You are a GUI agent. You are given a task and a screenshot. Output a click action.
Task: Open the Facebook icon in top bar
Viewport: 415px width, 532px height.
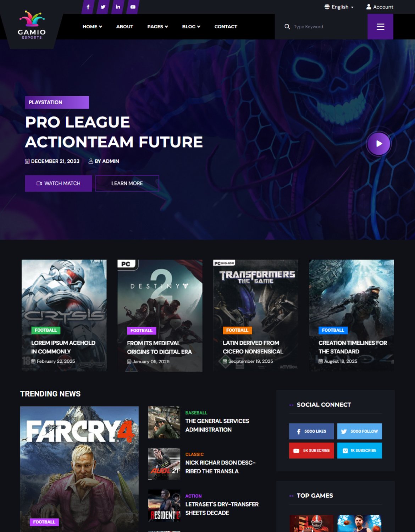coord(88,7)
